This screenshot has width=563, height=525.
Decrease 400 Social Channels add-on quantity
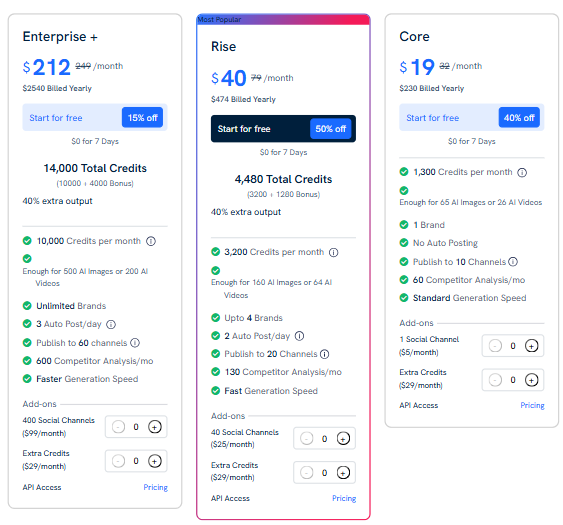118,427
